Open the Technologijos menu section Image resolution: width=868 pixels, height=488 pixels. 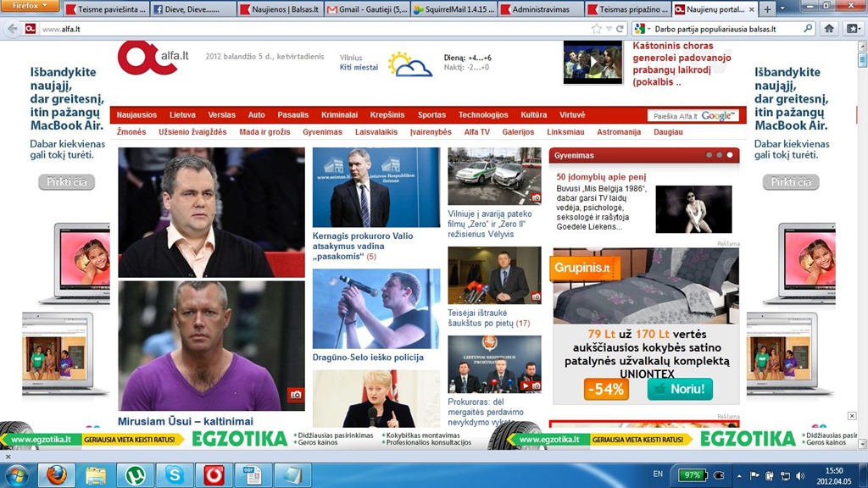[x=482, y=115]
